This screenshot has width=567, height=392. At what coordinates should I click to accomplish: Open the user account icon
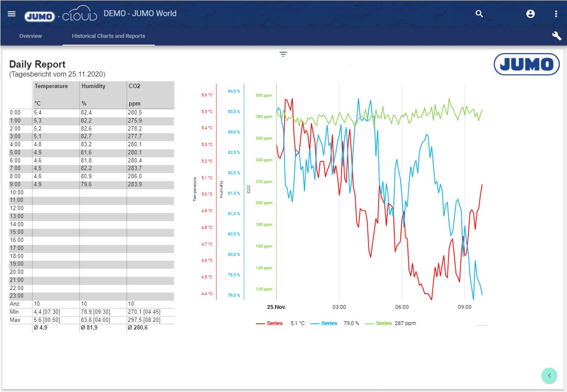tap(530, 14)
